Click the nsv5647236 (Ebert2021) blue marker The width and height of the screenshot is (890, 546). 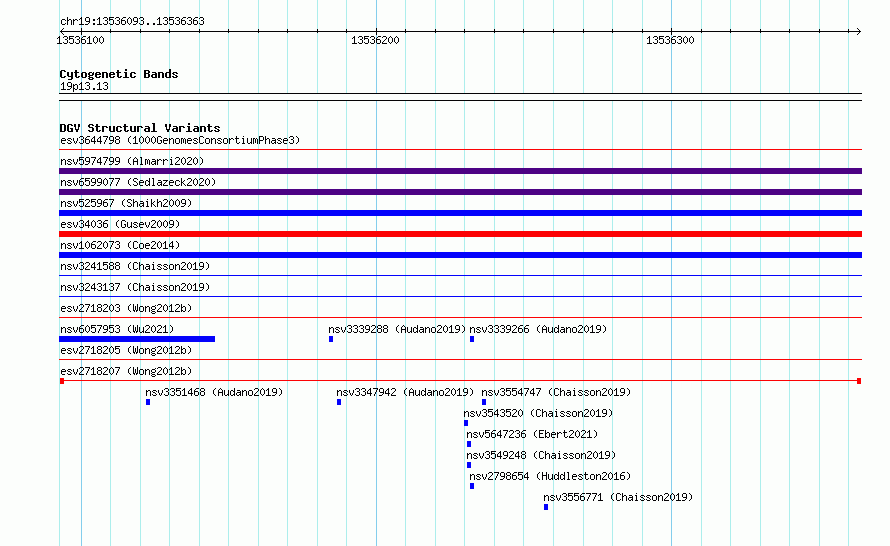pos(469,444)
